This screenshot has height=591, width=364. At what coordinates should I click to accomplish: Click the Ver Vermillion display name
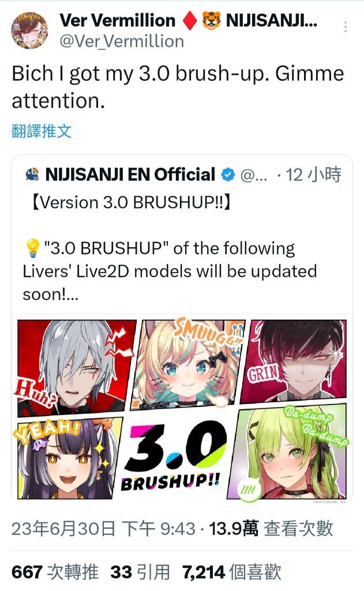(x=118, y=20)
